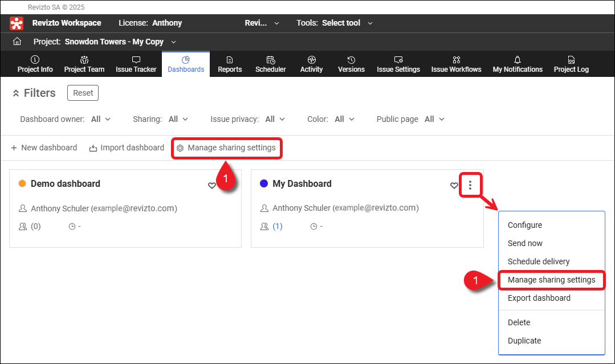Click the blue My Dashboard color dot
This screenshot has width=615, height=364.
(264, 183)
